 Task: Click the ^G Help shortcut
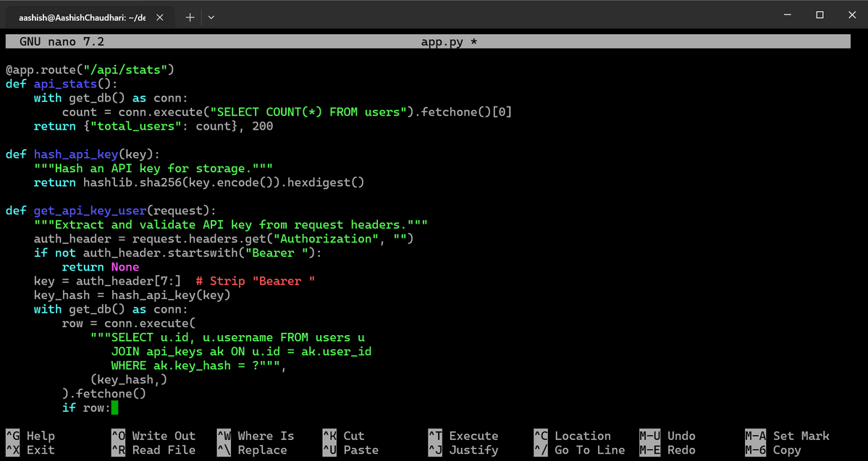point(30,436)
